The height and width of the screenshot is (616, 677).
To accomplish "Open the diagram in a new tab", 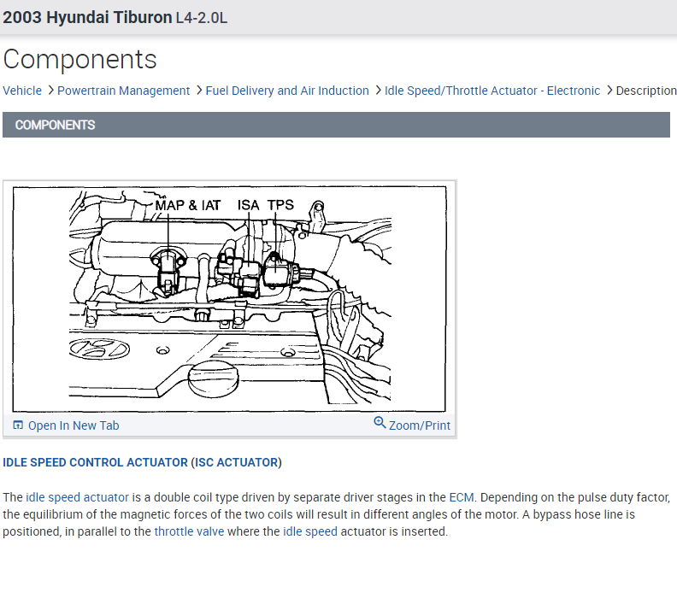I will point(74,425).
